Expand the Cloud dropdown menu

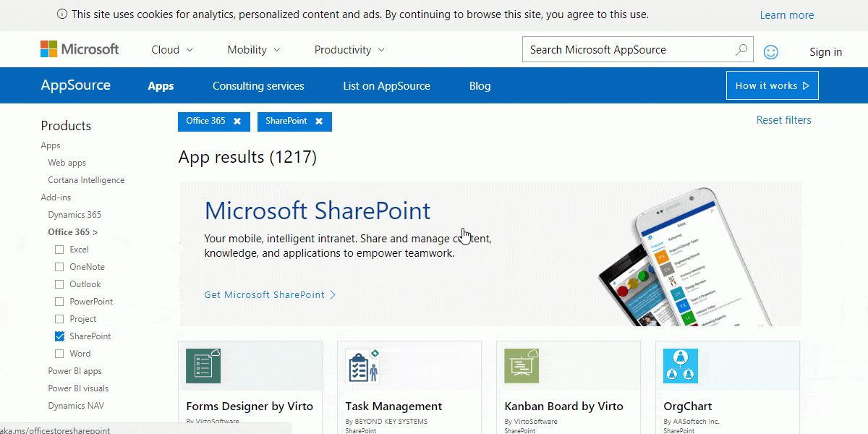(x=172, y=50)
